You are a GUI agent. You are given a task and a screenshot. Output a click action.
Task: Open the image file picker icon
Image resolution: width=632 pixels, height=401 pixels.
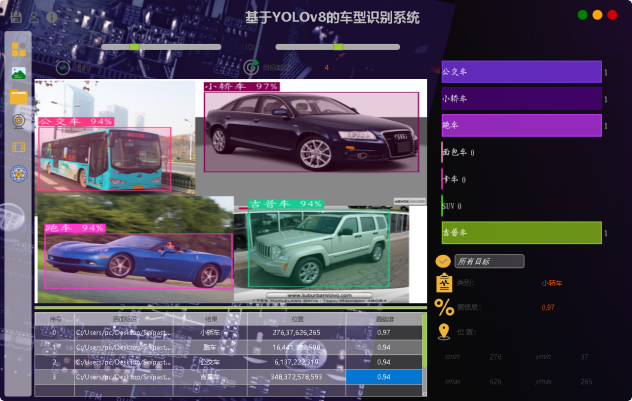[x=18, y=73]
